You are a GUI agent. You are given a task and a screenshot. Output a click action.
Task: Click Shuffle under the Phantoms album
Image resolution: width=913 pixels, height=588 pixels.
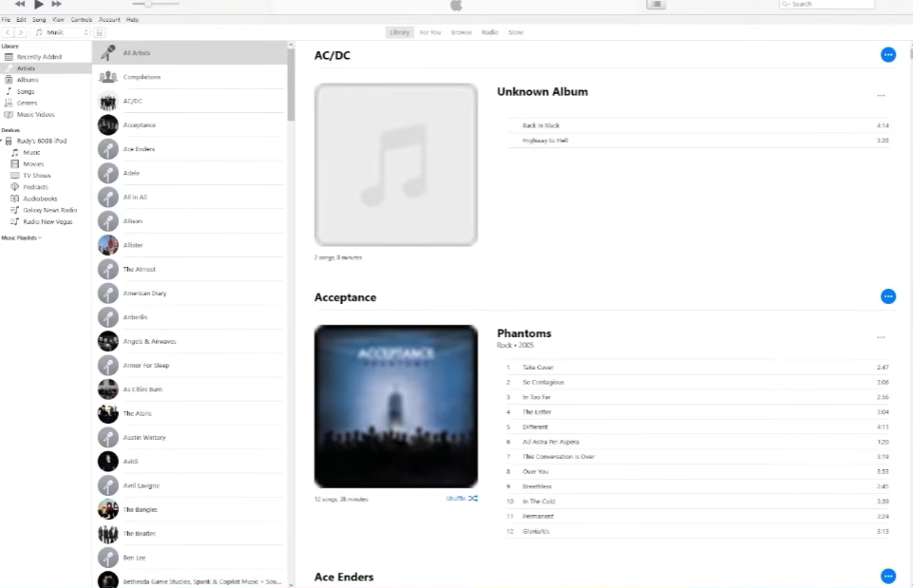tap(462, 499)
